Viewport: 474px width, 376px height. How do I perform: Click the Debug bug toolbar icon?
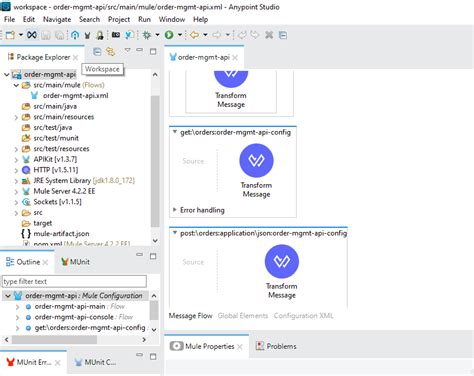click(147, 35)
